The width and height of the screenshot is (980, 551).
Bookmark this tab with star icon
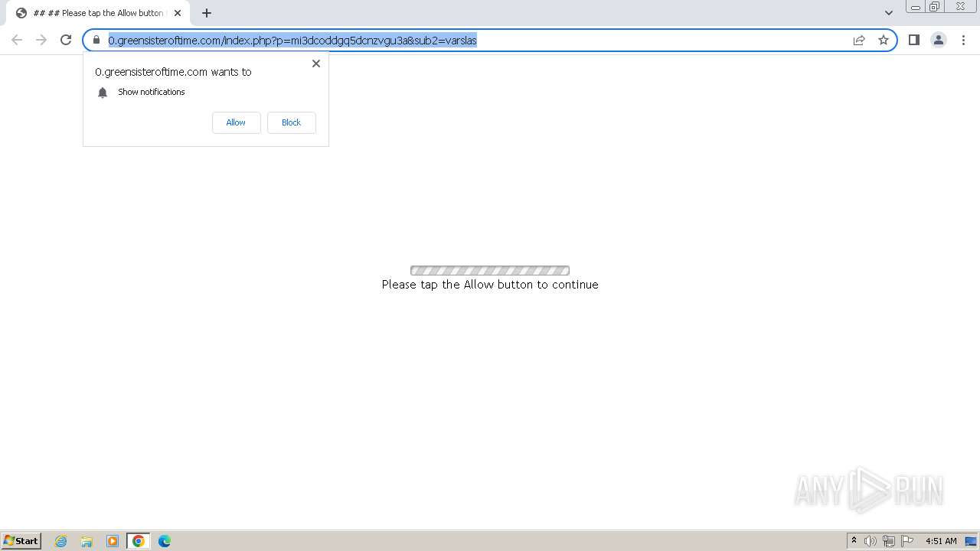coord(884,40)
